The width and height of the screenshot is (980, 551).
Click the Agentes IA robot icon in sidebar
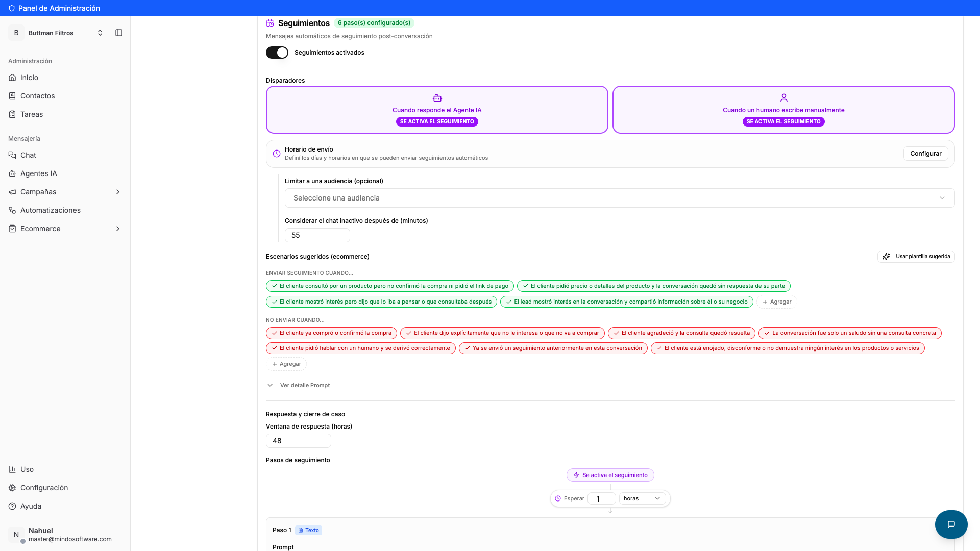click(12, 173)
